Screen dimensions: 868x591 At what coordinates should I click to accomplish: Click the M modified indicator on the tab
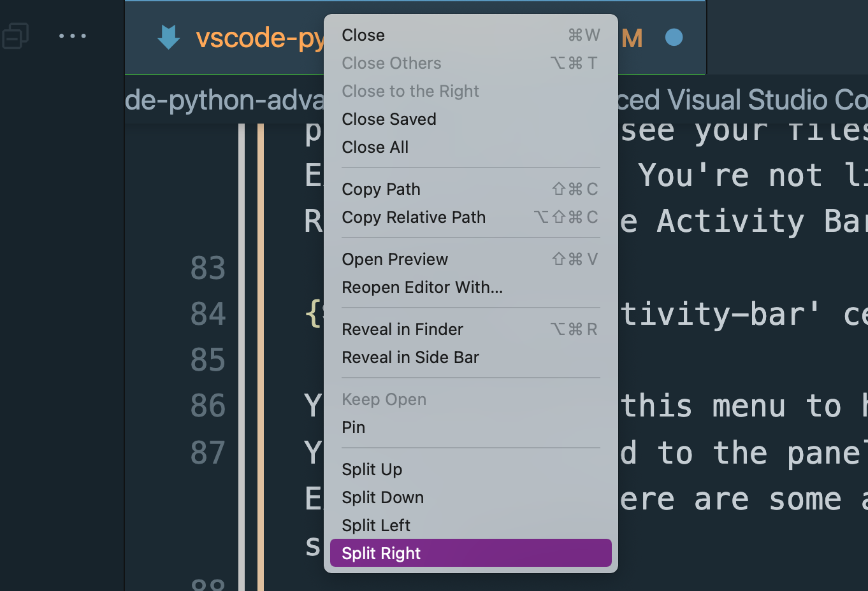pos(632,38)
